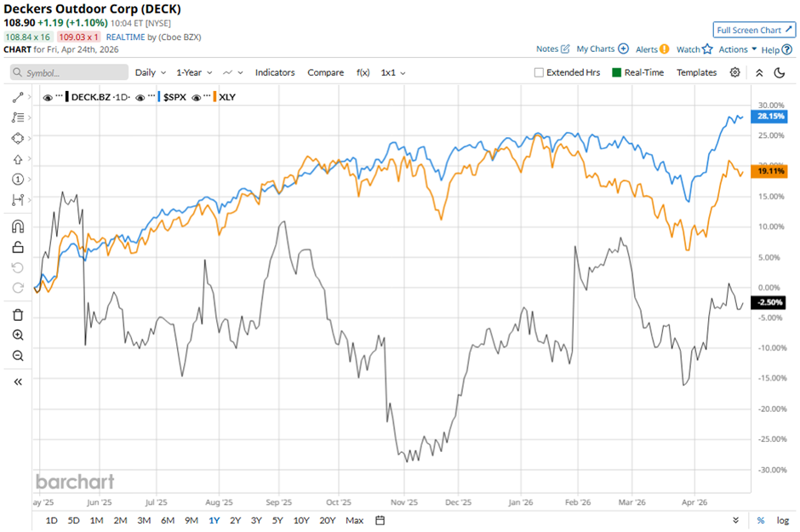Open the Actions dropdown menu
The height and width of the screenshot is (532, 800).
tap(737, 49)
